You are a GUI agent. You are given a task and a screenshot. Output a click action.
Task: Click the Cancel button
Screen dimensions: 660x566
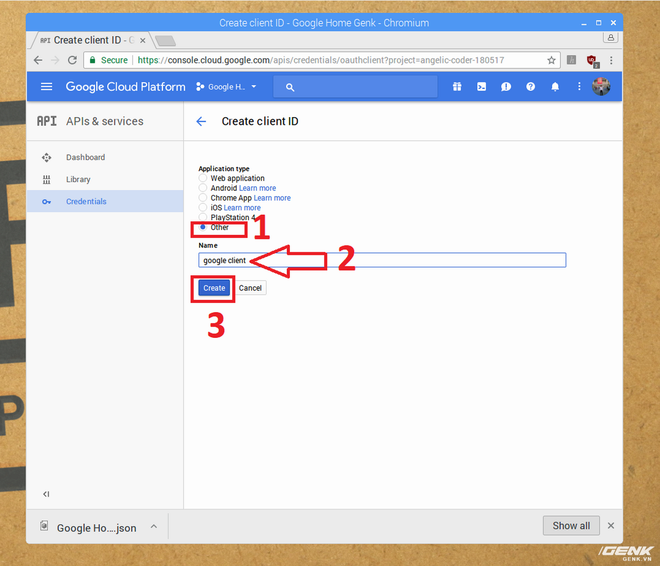tap(250, 288)
